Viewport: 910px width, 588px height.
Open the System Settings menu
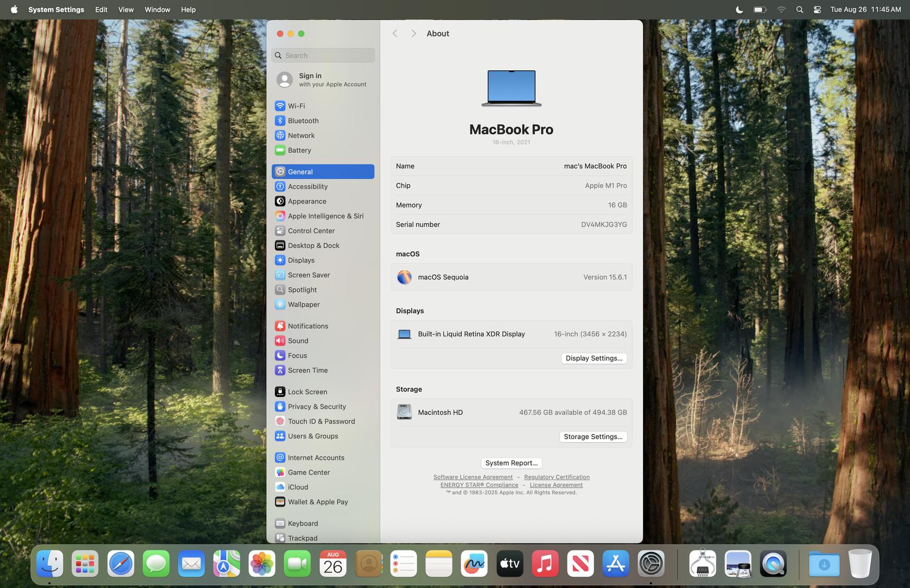coord(56,9)
